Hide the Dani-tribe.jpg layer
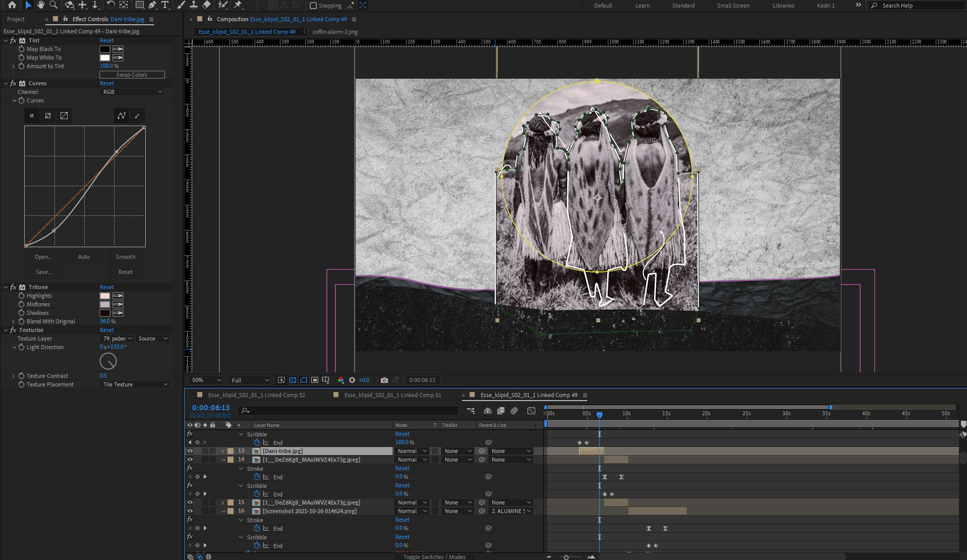The height and width of the screenshot is (560, 967). point(190,451)
